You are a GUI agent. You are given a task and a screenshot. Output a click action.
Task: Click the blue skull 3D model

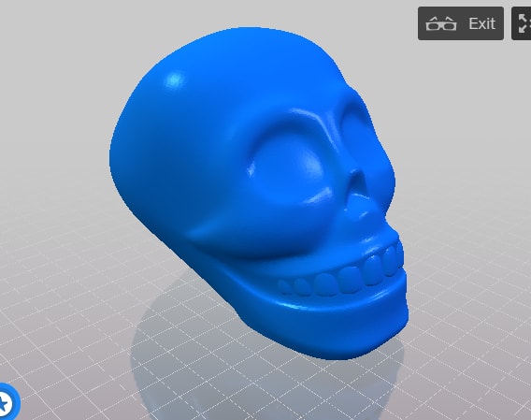pyautogui.click(x=258, y=193)
